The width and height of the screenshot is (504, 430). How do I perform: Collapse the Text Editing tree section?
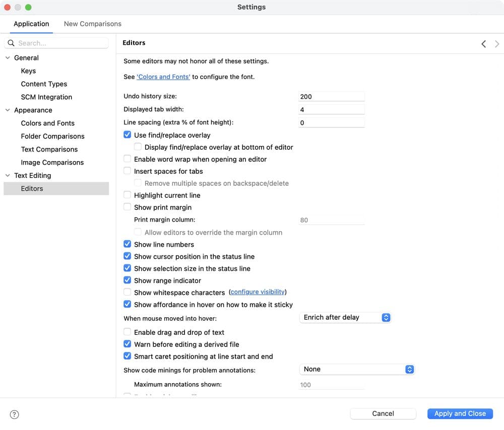click(x=8, y=175)
